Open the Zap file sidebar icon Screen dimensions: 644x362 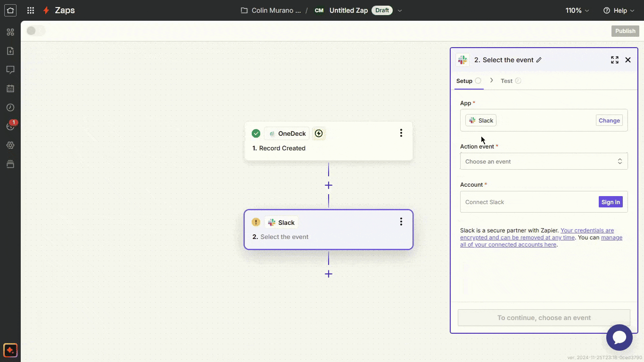(10, 51)
